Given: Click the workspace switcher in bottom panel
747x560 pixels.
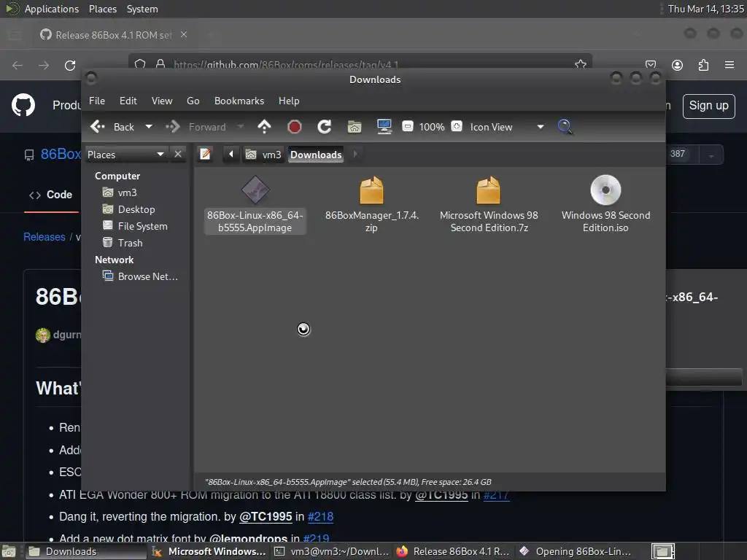Looking at the screenshot, I should click(662, 551).
